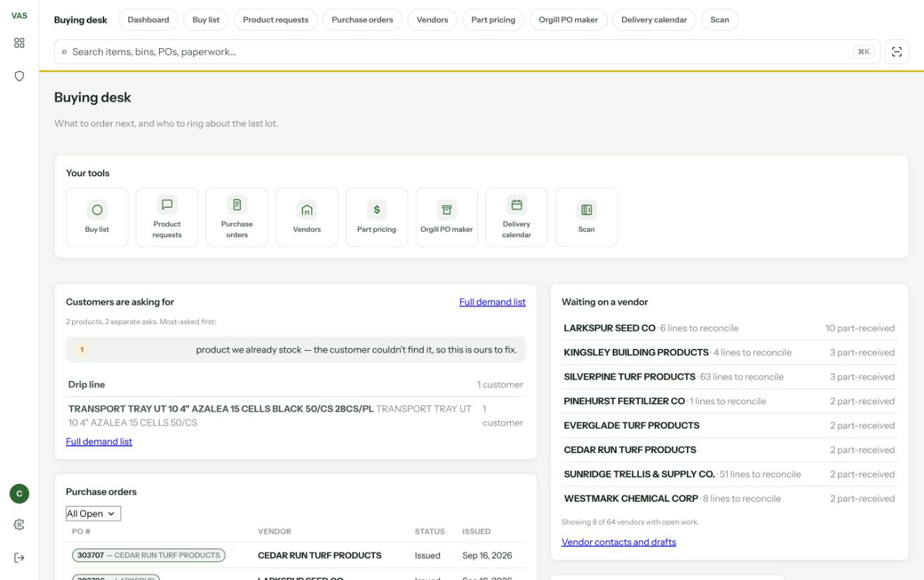
Task: Click the barcode scan icon beside search
Action: click(897, 52)
